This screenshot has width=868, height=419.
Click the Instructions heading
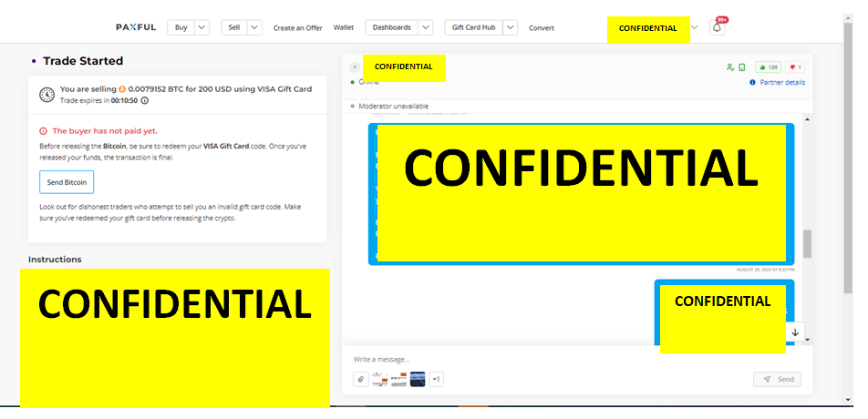click(x=55, y=260)
